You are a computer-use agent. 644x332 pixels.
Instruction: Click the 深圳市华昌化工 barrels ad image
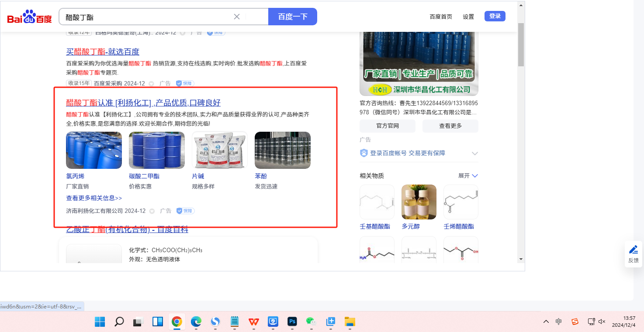[x=419, y=64]
